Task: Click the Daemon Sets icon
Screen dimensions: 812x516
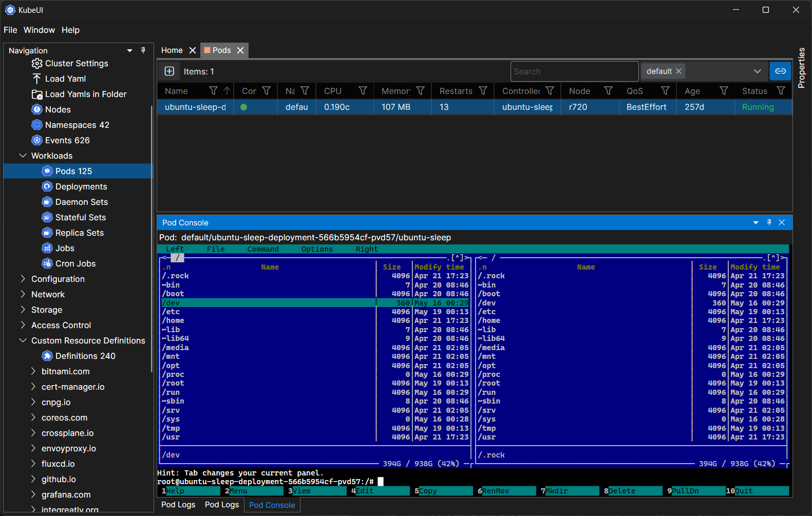Action: [x=47, y=202]
